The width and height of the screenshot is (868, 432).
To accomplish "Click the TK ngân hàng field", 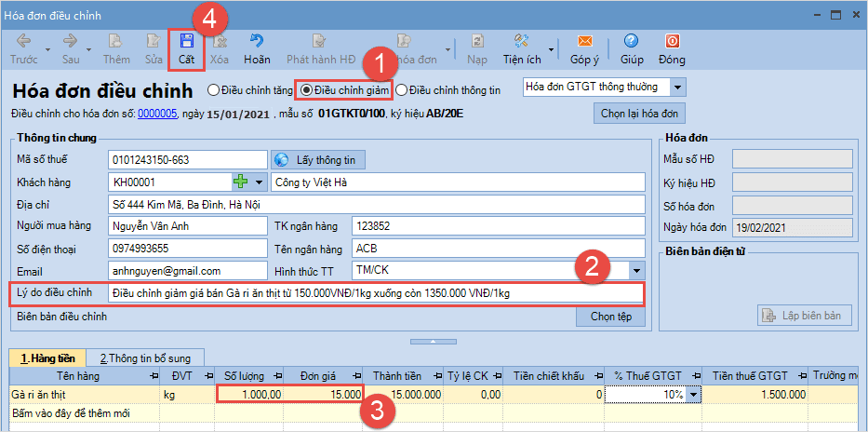I will (x=499, y=226).
